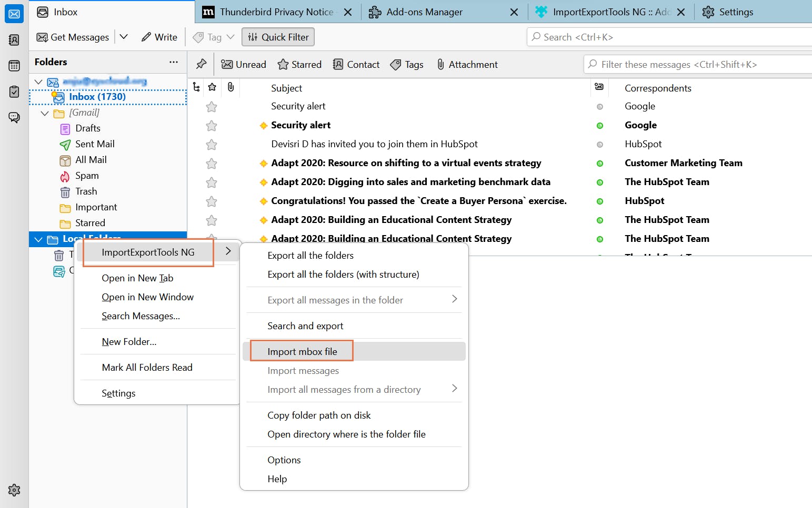Toggle the pin to keep filters applied
The image size is (812, 508).
(202, 65)
